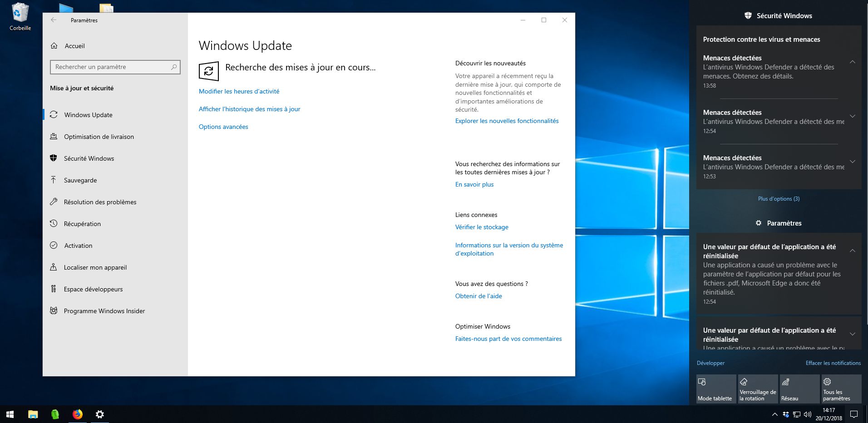Collapse the application default reset notification

[x=852, y=251]
